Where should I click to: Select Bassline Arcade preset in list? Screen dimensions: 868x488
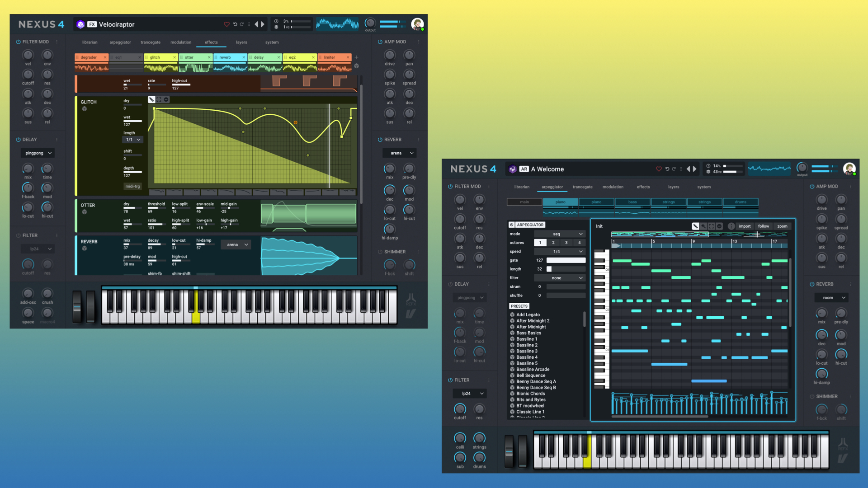pyautogui.click(x=533, y=369)
